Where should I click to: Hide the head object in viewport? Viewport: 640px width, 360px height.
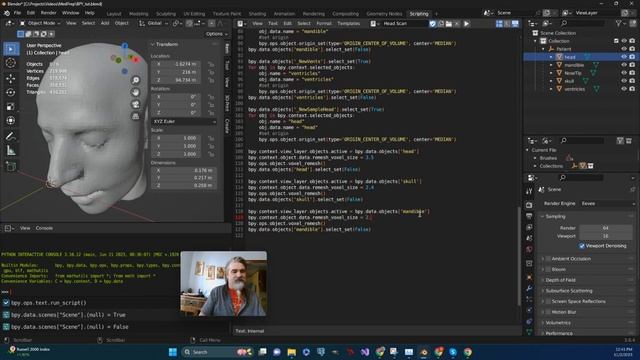[624, 57]
